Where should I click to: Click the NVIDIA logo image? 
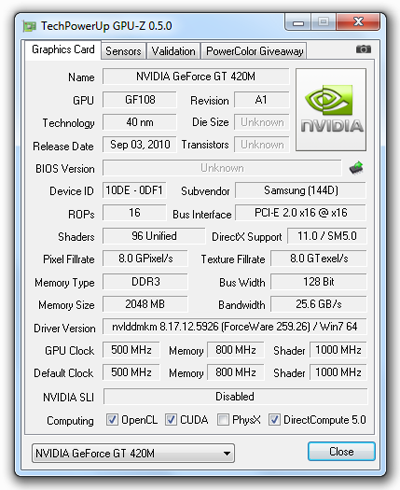click(x=331, y=110)
